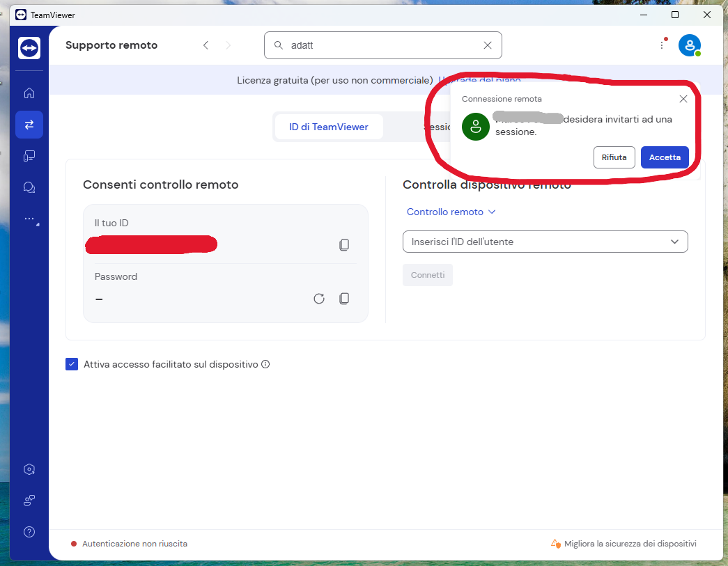Open the Home page in sidebar
Viewport: 728px width, 566px height.
pos(29,93)
